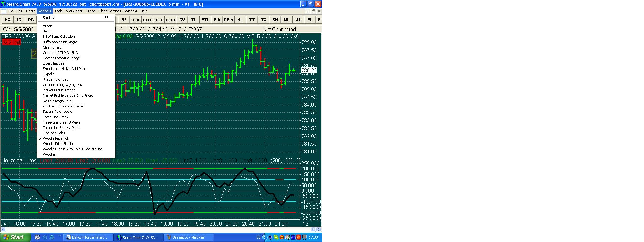644x242 pixels.
Task: Select Woodies Setup with Colour Background
Action: [76, 149]
